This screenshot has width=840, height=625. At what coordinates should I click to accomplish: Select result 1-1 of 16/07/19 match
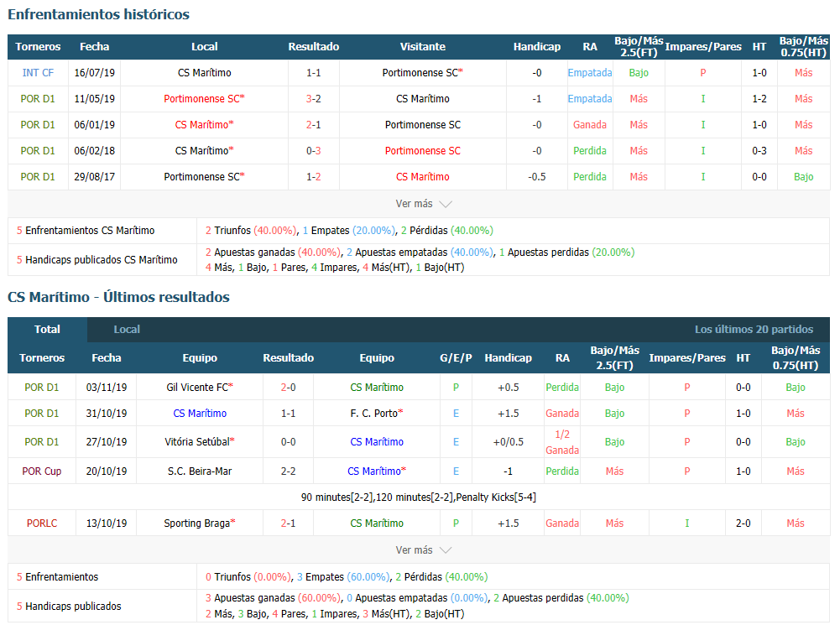[313, 73]
